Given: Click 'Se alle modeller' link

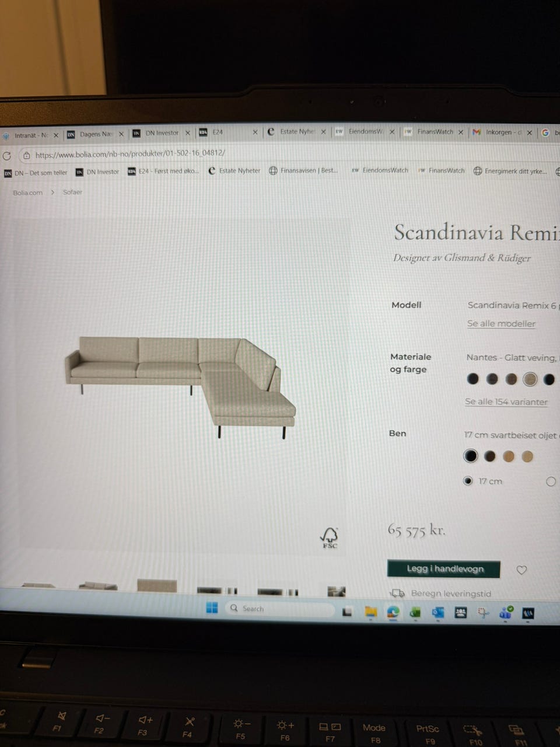Looking at the screenshot, I should click(x=501, y=324).
